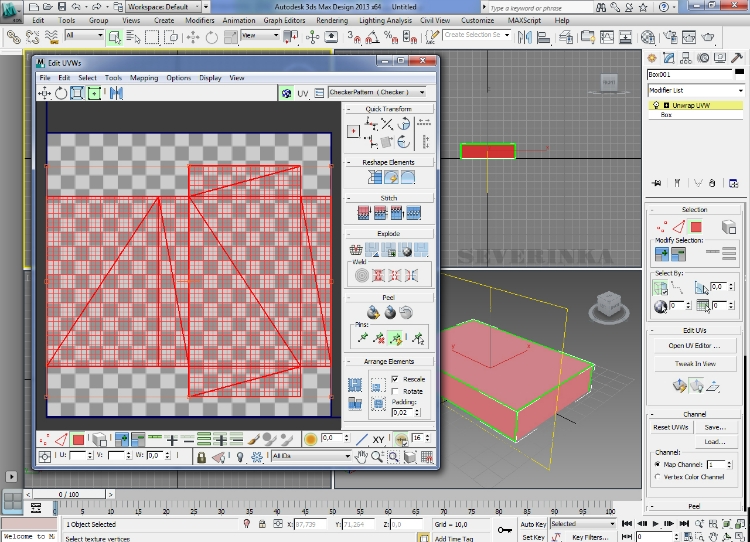Screen dimensions: 750x542
Task: Open the Modifiers menu
Action: pyautogui.click(x=199, y=21)
